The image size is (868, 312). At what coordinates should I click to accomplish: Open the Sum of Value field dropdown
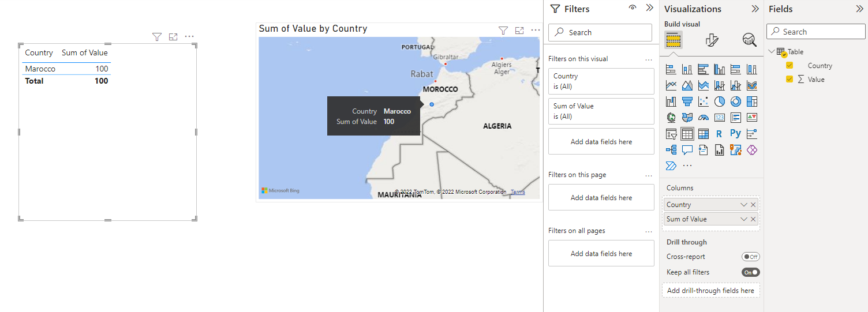point(744,219)
